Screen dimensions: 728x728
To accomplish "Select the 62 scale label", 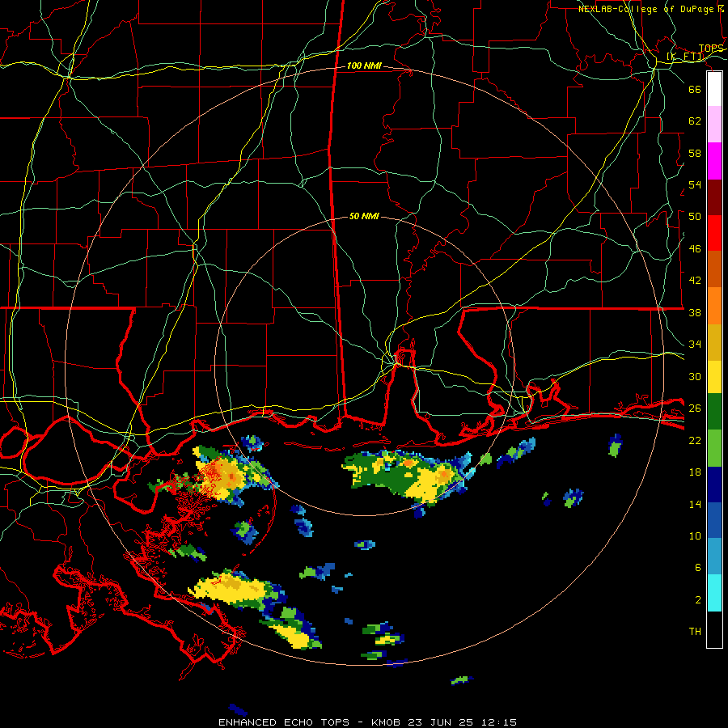I will click(695, 121).
